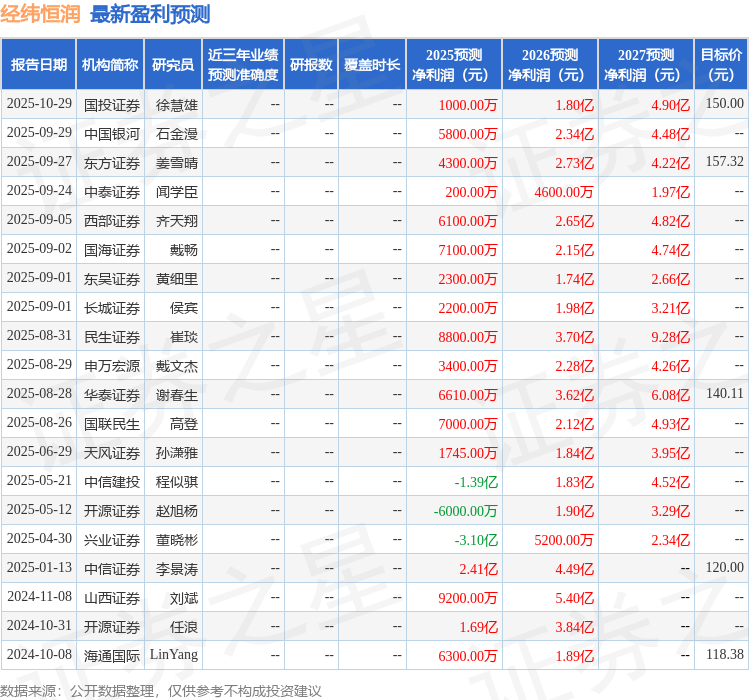Screen dimensions: 749x700
Task: Open 海通国际 institution in last row
Action: (x=111, y=656)
